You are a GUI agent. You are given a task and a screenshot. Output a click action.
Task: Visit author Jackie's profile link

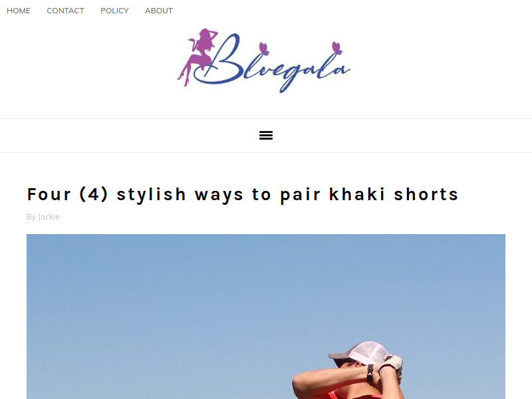(49, 217)
